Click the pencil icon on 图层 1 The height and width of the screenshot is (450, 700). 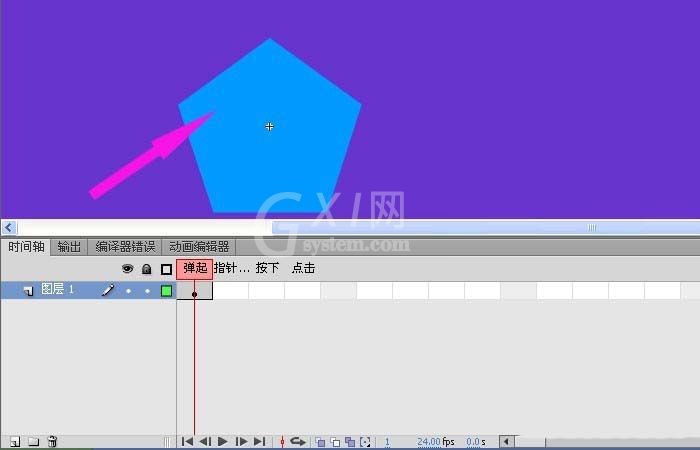click(x=108, y=290)
